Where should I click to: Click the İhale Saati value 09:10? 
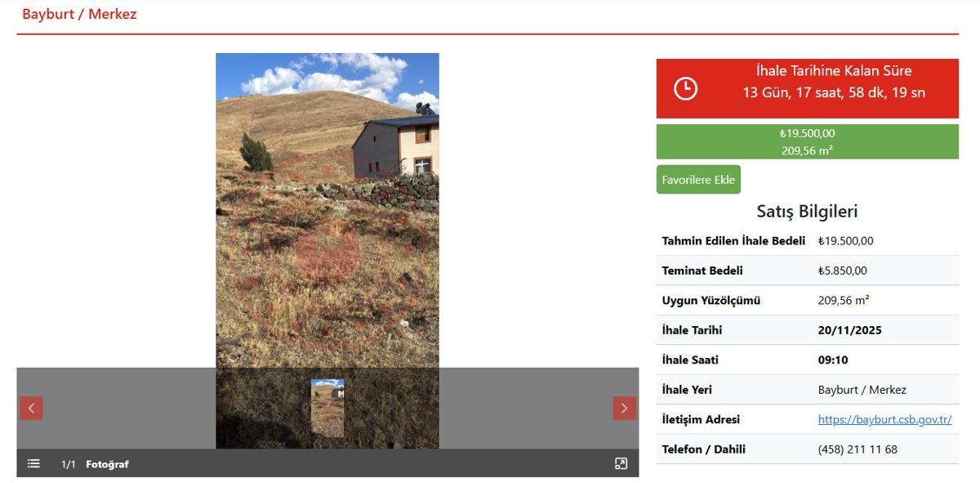tap(833, 360)
